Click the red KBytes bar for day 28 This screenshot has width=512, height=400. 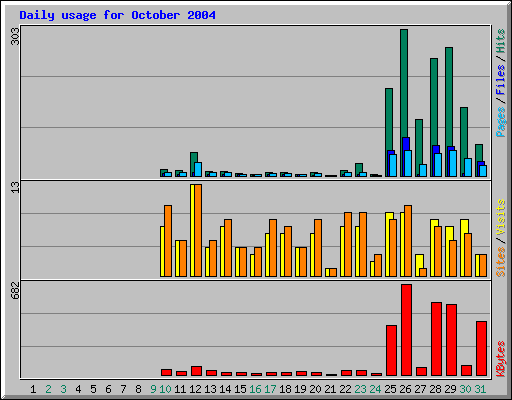pos(437,339)
